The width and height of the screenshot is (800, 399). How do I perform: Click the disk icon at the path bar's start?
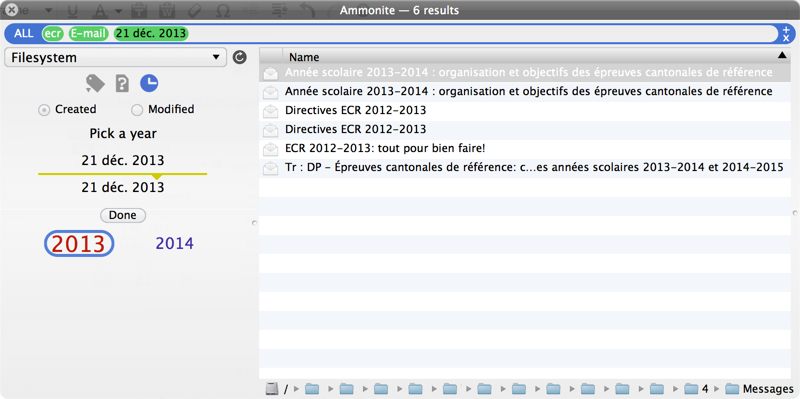(x=271, y=389)
